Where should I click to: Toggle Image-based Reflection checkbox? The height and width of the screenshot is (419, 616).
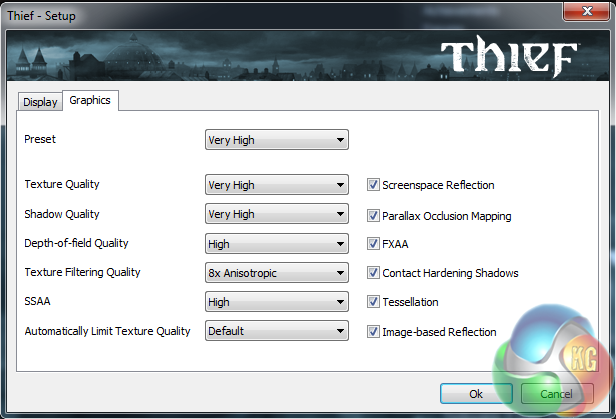click(373, 331)
